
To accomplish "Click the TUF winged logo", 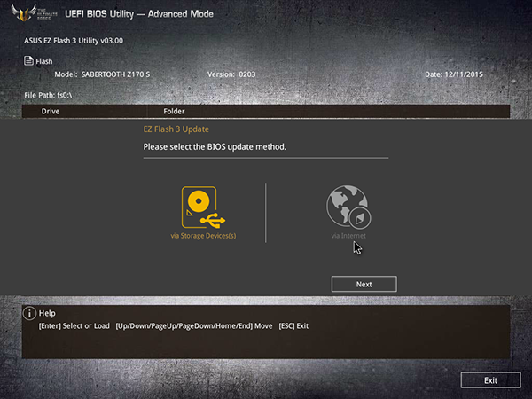I will [x=24, y=13].
